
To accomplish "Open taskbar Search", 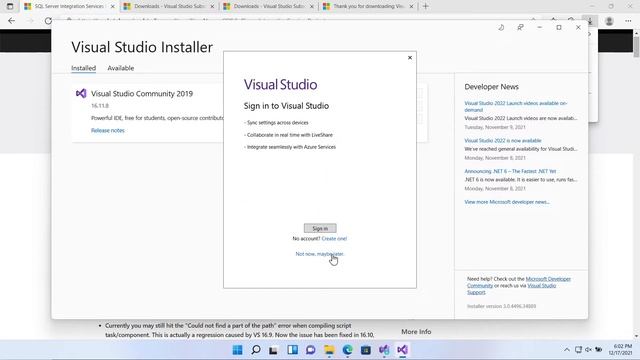I will [256, 350].
